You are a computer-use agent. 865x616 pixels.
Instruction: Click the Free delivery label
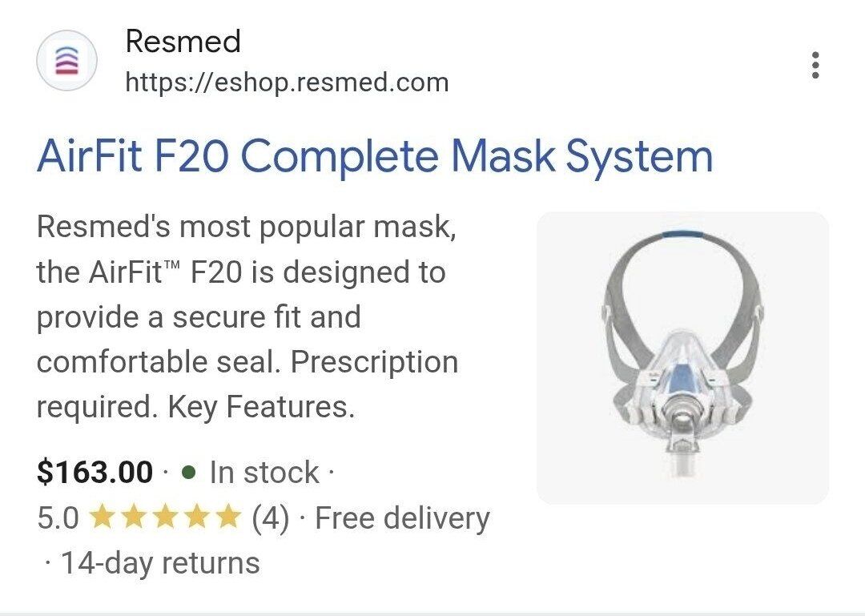click(x=402, y=518)
